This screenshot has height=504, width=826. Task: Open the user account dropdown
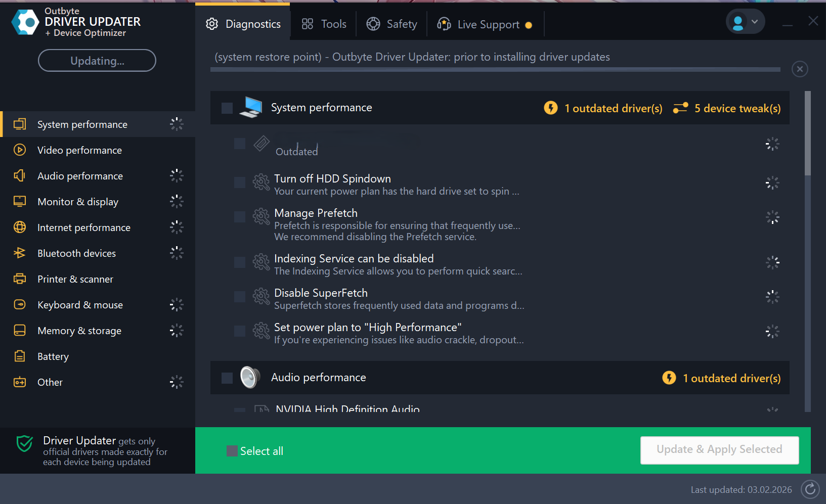coord(745,22)
